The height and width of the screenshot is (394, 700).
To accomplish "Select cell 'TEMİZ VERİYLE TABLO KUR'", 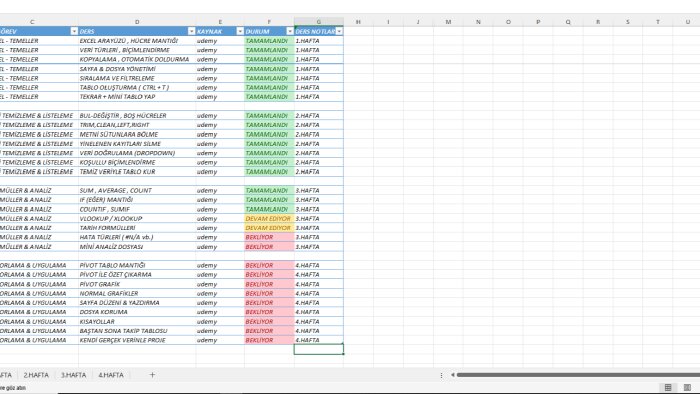I will [x=137, y=172].
